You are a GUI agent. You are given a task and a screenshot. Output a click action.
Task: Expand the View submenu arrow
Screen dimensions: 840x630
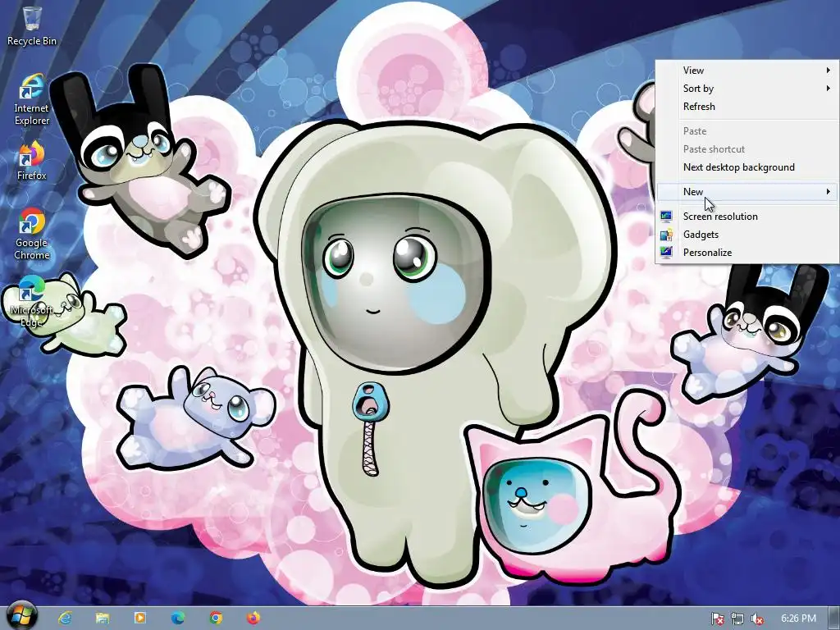coord(829,71)
